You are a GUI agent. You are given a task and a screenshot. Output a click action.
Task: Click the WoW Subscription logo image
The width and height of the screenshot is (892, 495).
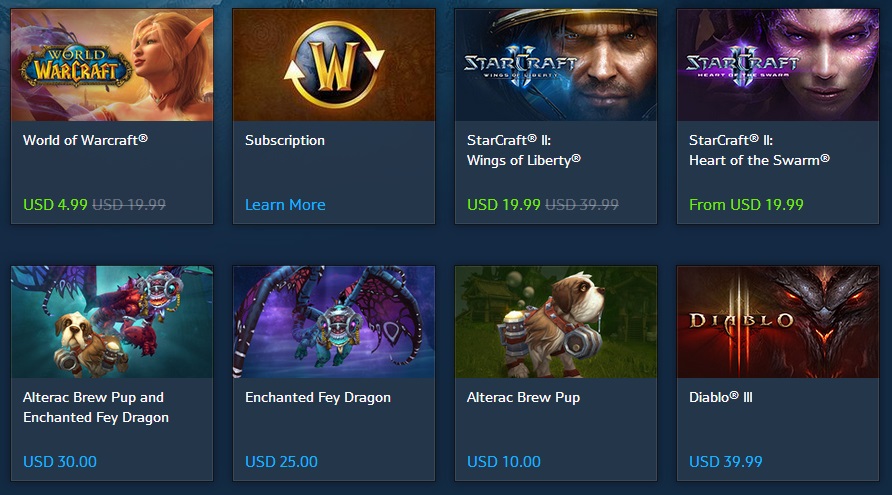click(334, 65)
